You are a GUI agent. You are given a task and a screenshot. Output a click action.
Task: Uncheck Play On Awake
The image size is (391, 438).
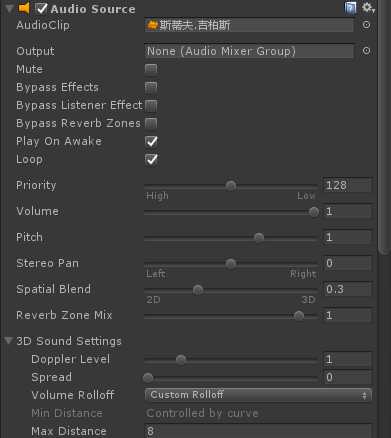151,141
